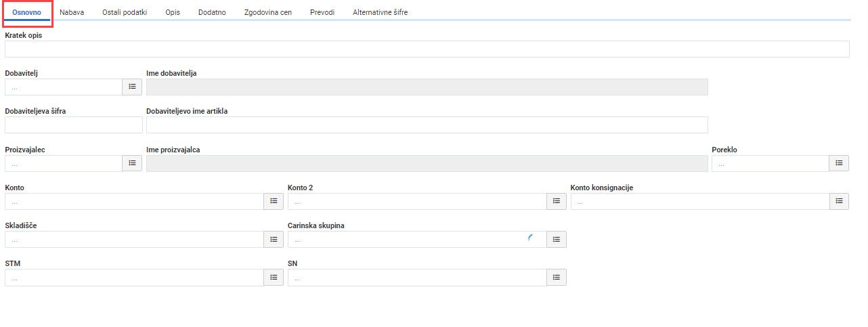
Task: Click into the Kratek opis field
Action: 427,49
